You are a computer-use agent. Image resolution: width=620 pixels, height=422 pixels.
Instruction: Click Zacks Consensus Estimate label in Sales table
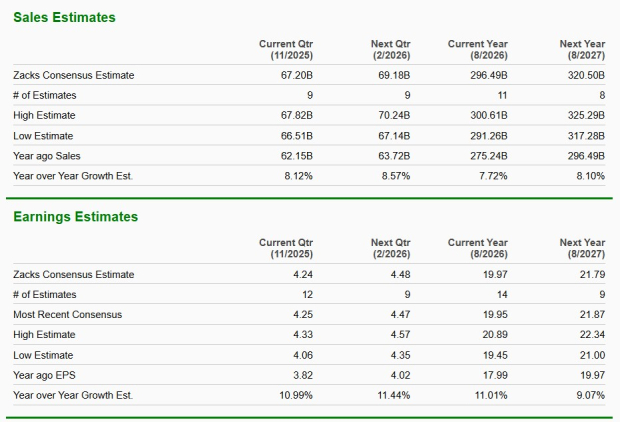click(73, 75)
